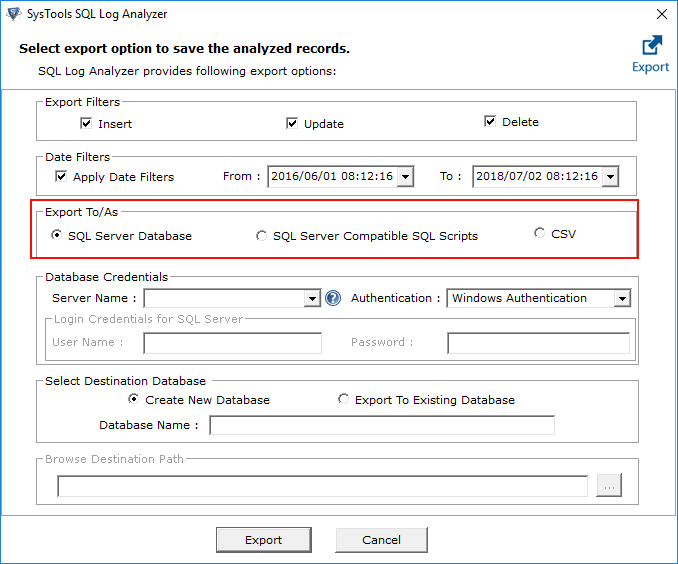This screenshot has width=678, height=564.
Task: Click the Windows Authentication selected value
Action: 519,298
